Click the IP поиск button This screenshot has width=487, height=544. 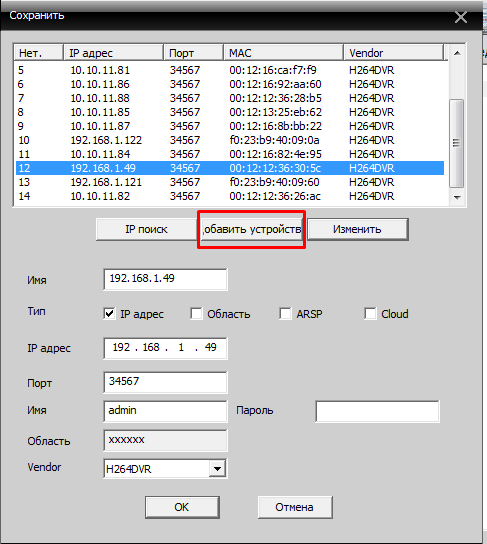click(x=146, y=229)
